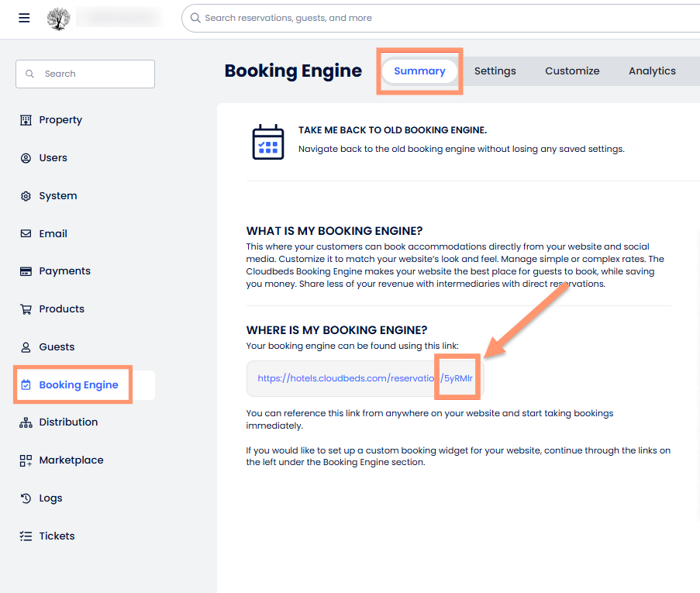Click the tree logo icon
The width and height of the screenshot is (700, 593).
(58, 19)
